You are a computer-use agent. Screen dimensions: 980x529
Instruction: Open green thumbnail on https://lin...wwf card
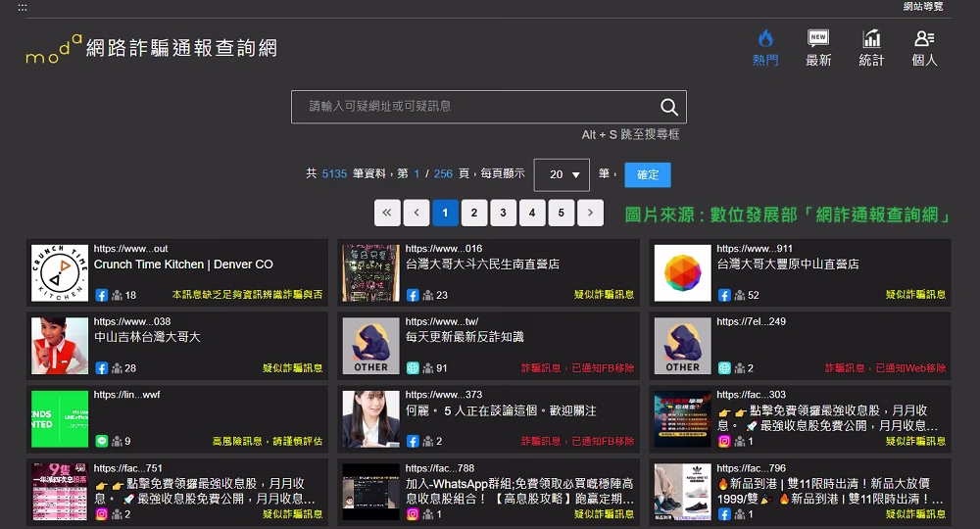coord(60,419)
